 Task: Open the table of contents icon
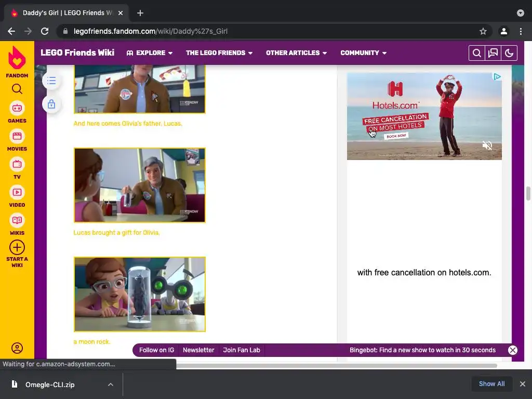point(51,81)
